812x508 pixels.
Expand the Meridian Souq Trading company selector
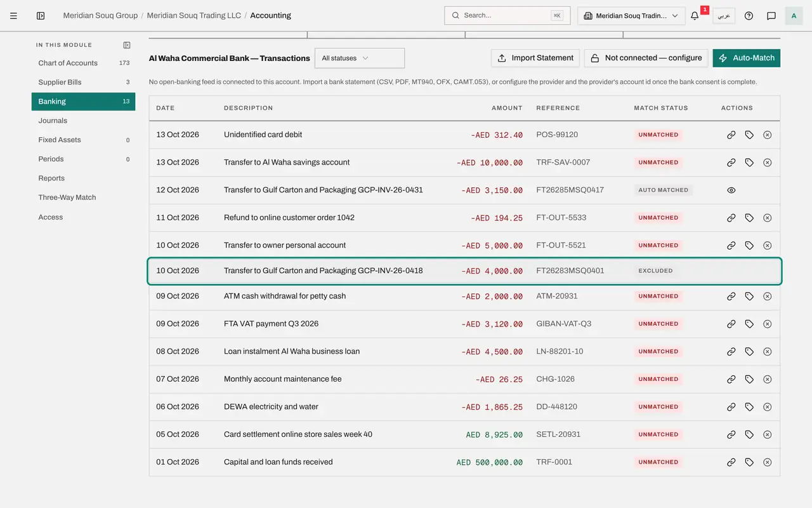click(x=631, y=16)
